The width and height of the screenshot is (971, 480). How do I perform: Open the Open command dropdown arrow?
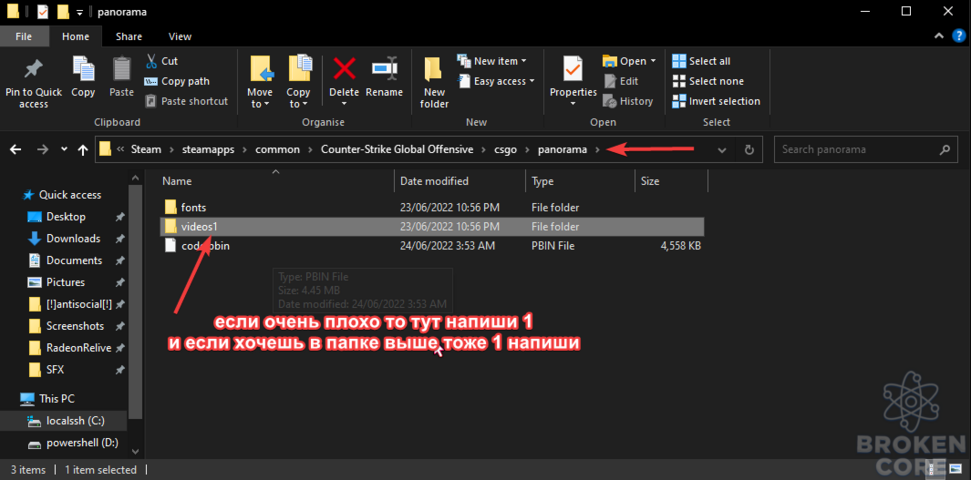click(653, 61)
